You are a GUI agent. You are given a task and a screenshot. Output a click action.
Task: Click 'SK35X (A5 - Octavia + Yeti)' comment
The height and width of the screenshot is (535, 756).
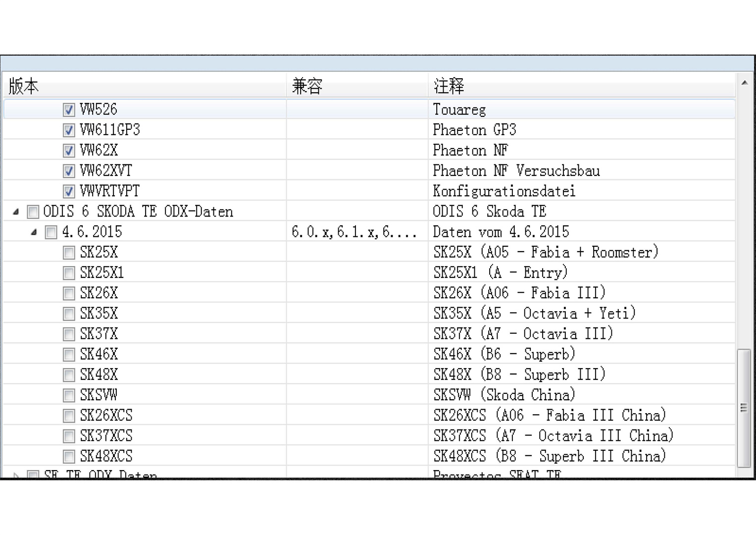(x=535, y=313)
